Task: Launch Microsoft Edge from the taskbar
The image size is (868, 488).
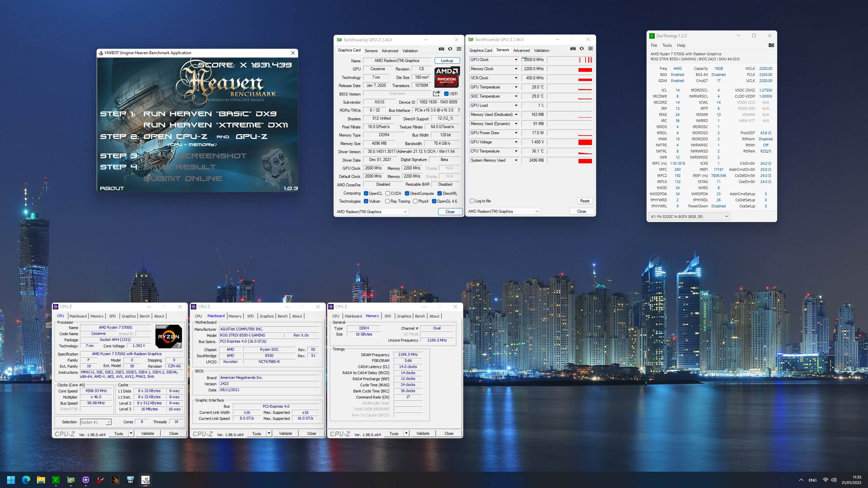Action: coord(26,480)
